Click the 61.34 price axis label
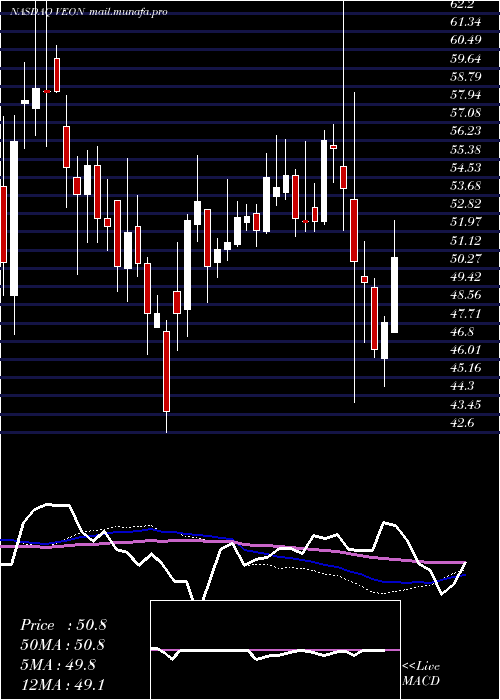 click(x=466, y=21)
